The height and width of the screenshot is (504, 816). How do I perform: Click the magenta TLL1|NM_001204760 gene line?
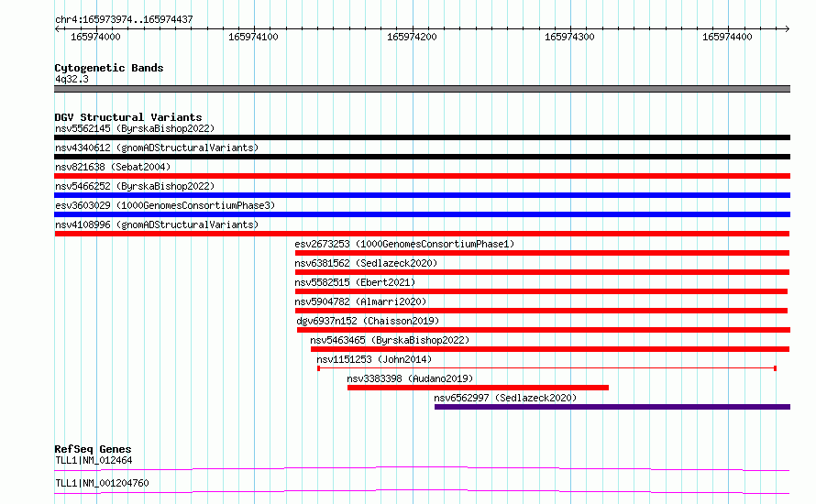pos(422,491)
